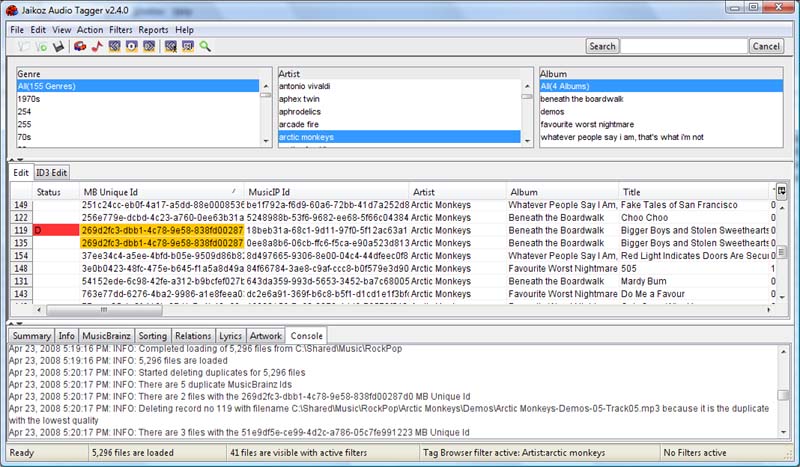Click the Cancel button
The image size is (800, 467).
[x=766, y=46]
